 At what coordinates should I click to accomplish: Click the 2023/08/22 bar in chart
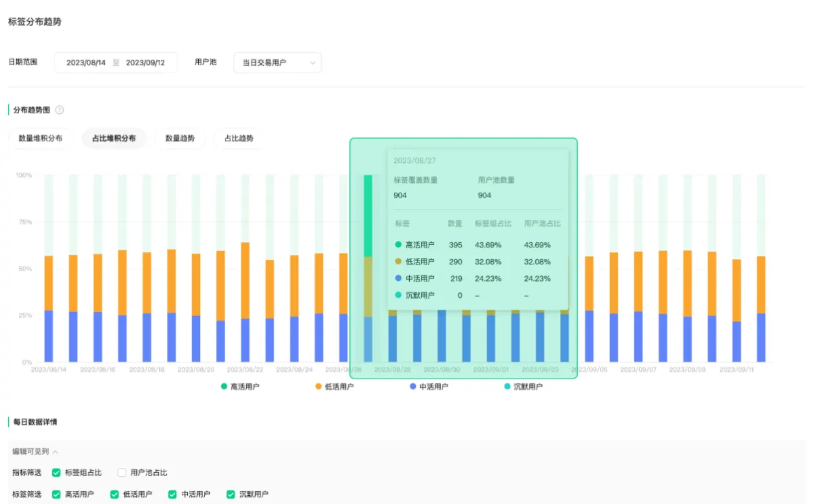[245, 269]
